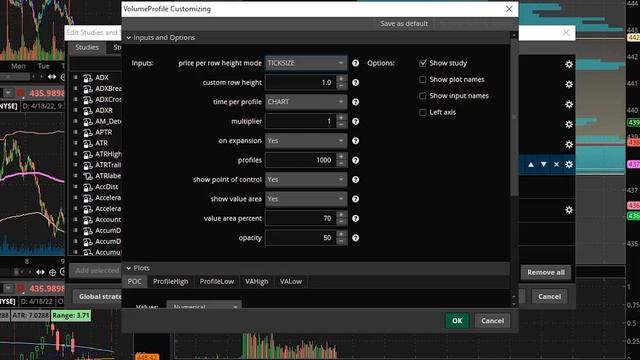Select ATRTrail study in list
Viewport: 640px width, 360px height.
tap(108, 165)
